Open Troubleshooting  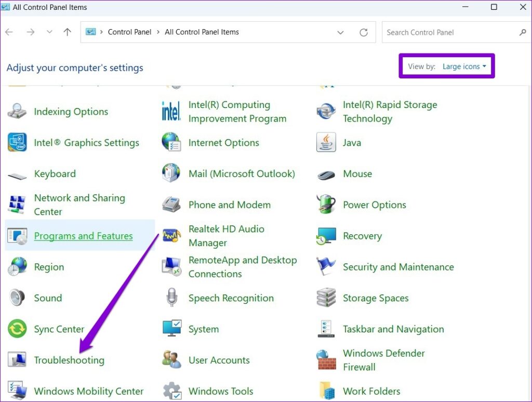(69, 360)
